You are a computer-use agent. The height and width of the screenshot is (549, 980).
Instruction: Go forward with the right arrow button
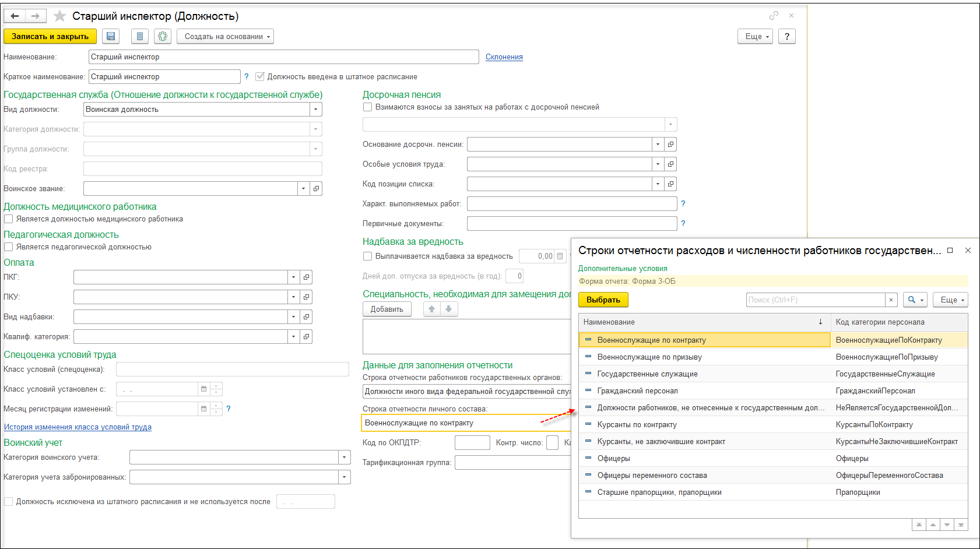tap(35, 16)
